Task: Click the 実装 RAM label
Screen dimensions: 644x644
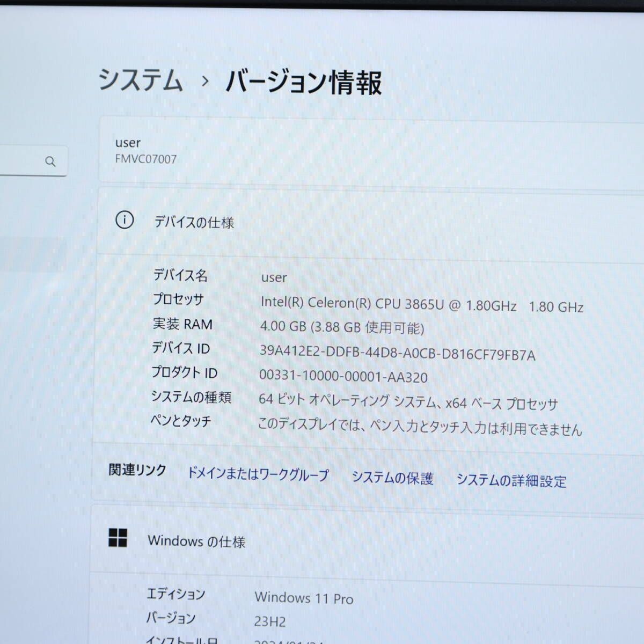Action: click(182, 324)
